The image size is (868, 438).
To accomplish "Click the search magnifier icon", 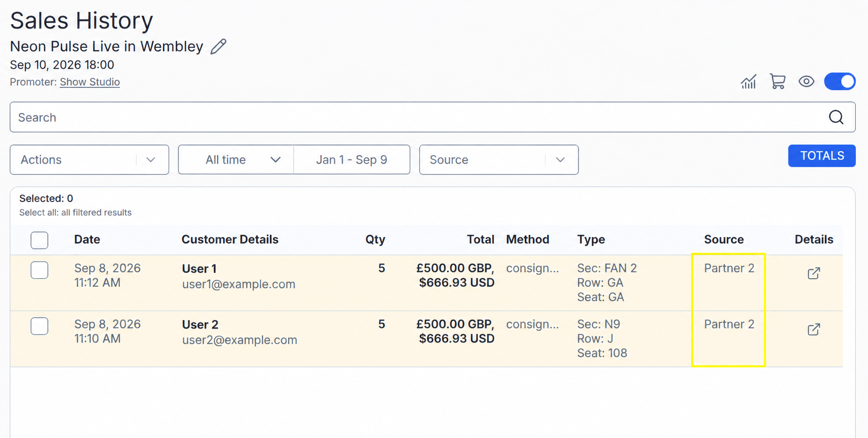I will coord(836,117).
